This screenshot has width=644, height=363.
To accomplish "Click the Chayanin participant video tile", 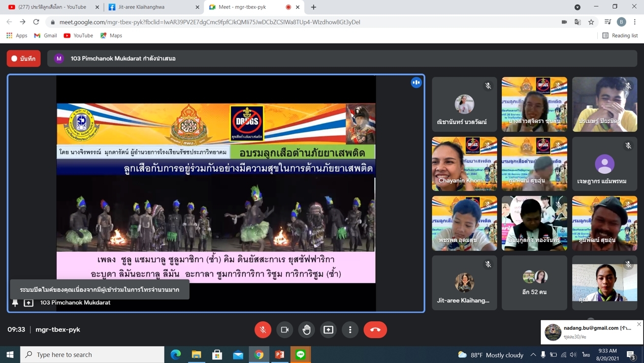I will 464,164.
